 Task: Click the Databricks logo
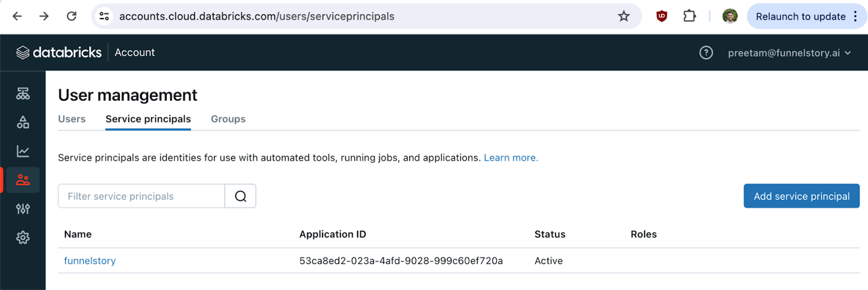(x=59, y=53)
